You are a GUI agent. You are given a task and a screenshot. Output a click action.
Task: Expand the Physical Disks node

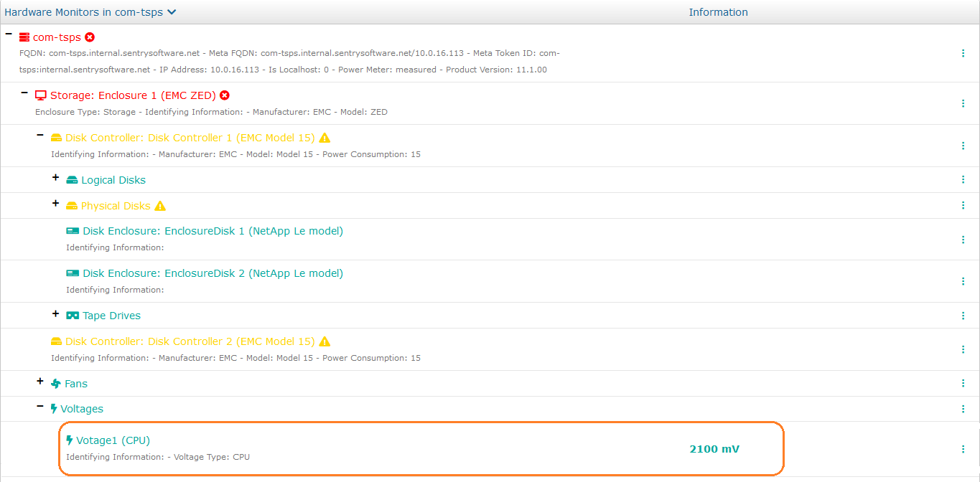(56, 203)
